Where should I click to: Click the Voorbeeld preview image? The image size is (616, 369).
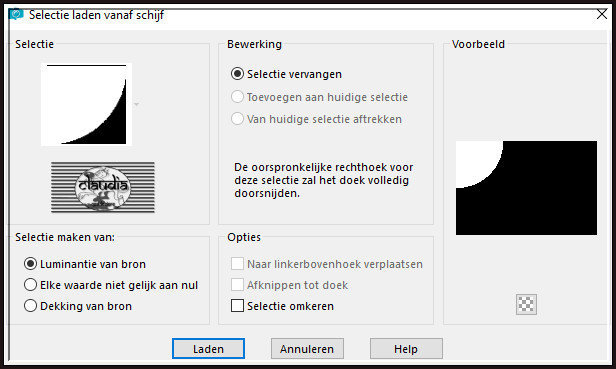pos(526,188)
